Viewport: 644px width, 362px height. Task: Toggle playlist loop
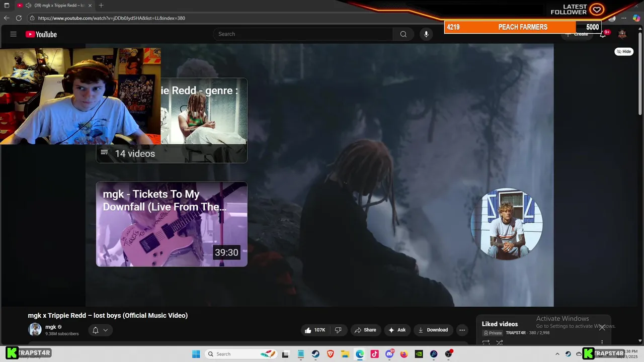click(486, 342)
